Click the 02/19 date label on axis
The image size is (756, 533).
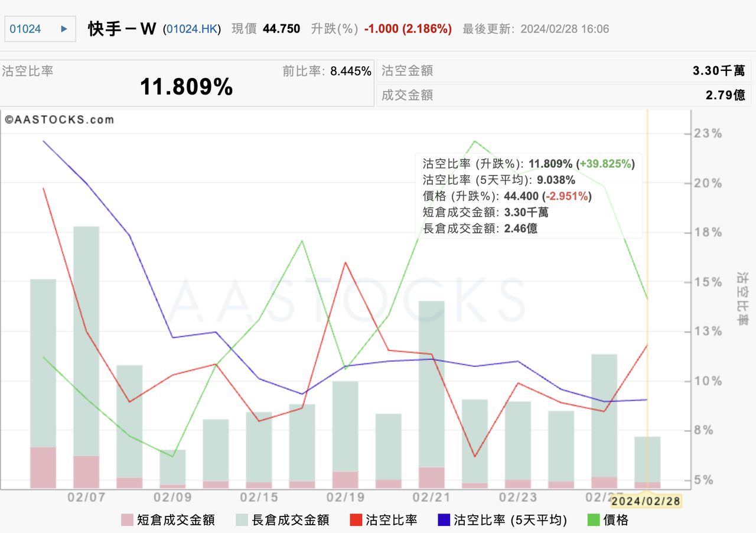tap(346, 497)
